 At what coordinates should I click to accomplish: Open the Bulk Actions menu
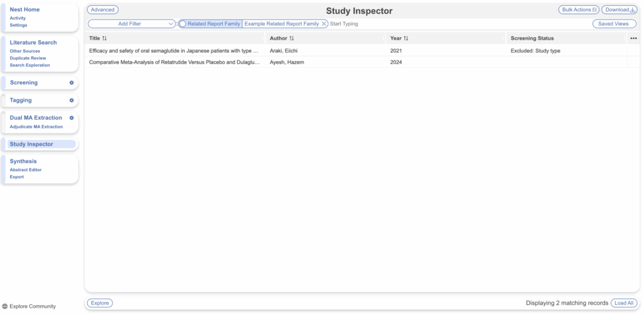(578, 10)
